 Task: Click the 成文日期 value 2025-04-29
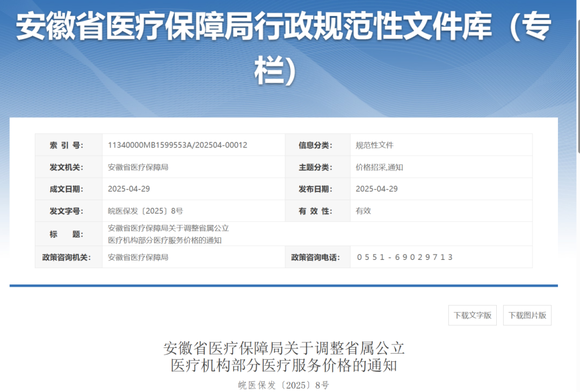click(x=129, y=189)
